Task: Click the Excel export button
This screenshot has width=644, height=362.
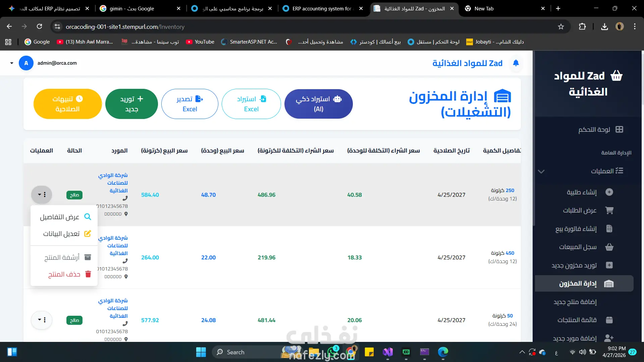Action: point(190,104)
